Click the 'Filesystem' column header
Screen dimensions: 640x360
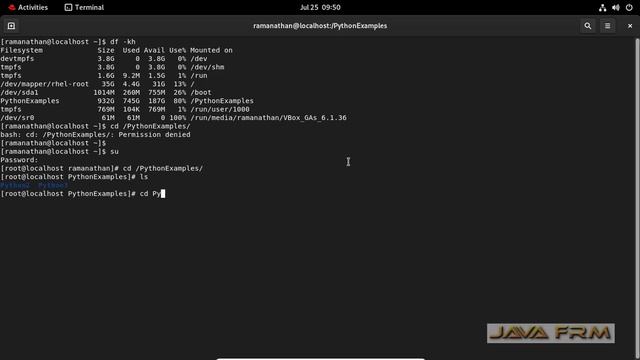coord(21,50)
